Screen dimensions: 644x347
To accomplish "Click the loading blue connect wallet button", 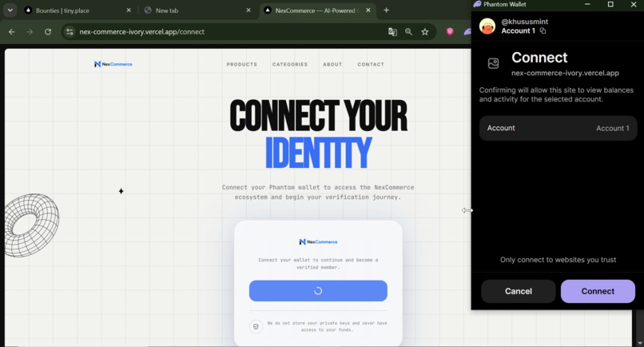I will (318, 291).
